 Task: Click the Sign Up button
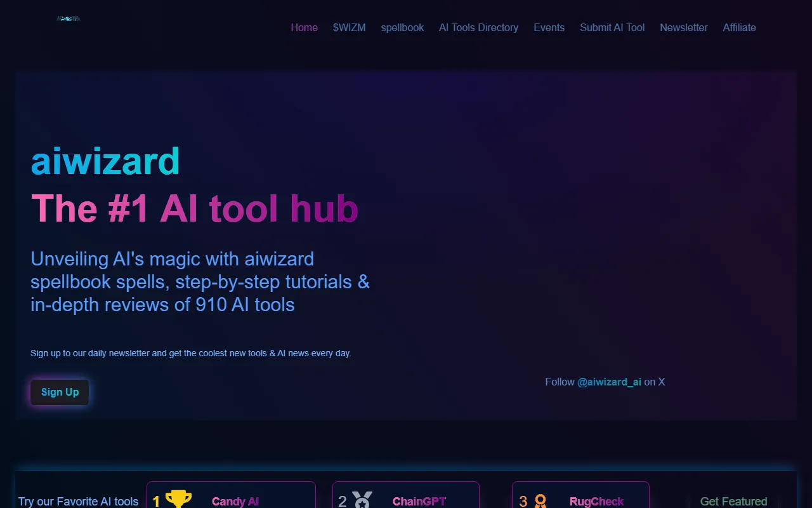click(x=60, y=392)
